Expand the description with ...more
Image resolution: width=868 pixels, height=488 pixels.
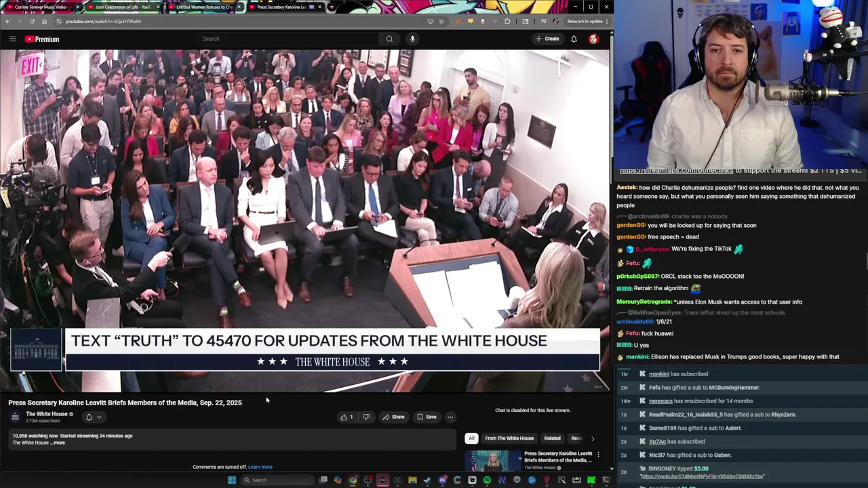tap(58, 443)
